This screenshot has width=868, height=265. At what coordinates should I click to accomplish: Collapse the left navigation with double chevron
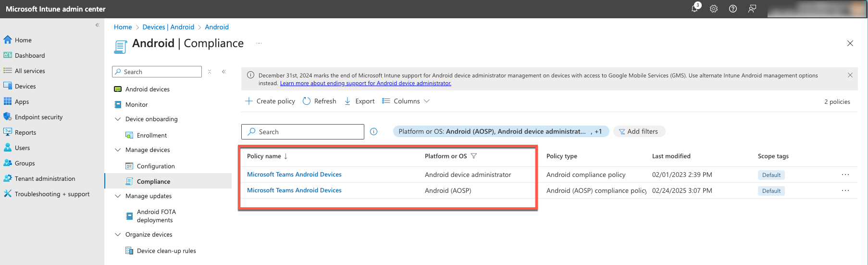click(x=97, y=25)
